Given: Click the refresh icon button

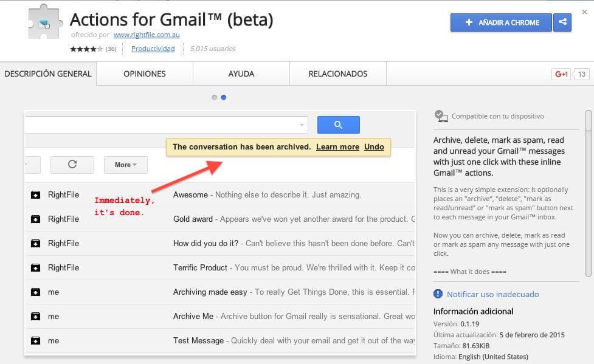Looking at the screenshot, I should click(x=72, y=165).
